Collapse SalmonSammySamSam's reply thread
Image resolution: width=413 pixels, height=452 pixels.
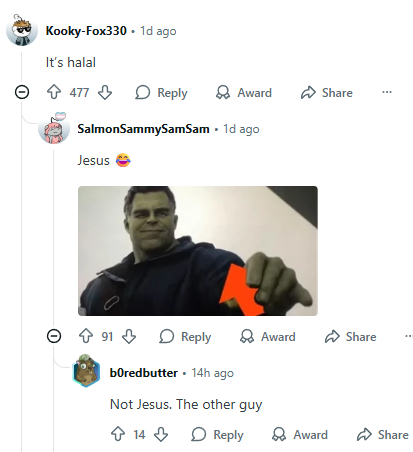(54, 336)
